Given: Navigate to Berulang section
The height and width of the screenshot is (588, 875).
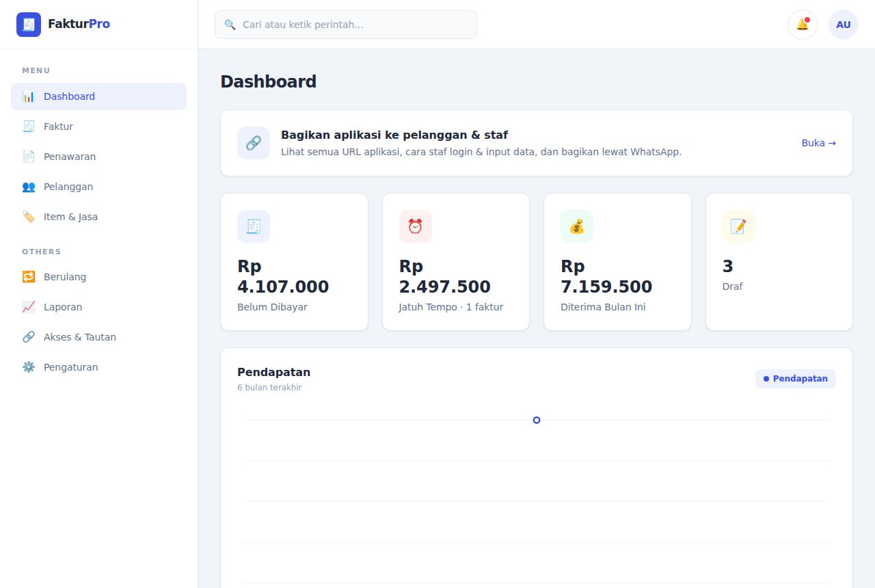Looking at the screenshot, I should 98,277.
